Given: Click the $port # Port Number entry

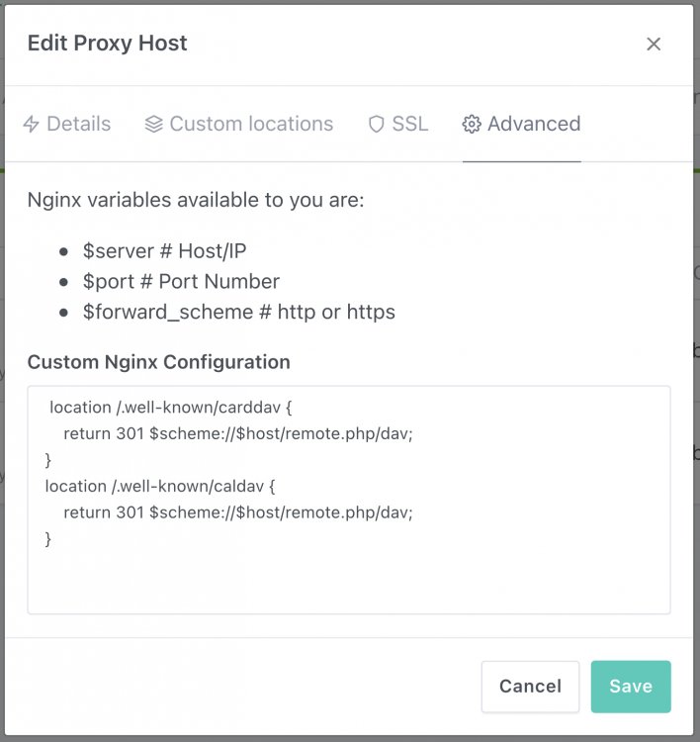Looking at the screenshot, I should 181,282.
